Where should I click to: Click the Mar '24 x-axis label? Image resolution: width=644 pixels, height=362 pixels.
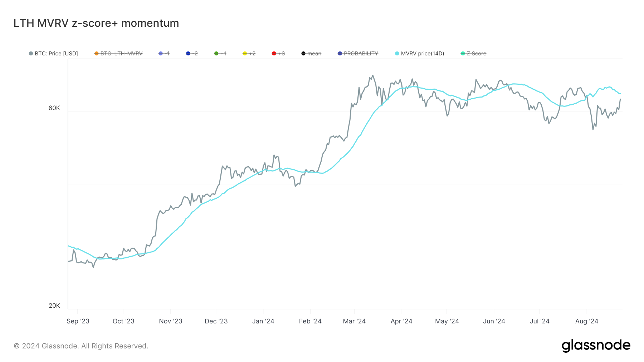[x=354, y=321]
